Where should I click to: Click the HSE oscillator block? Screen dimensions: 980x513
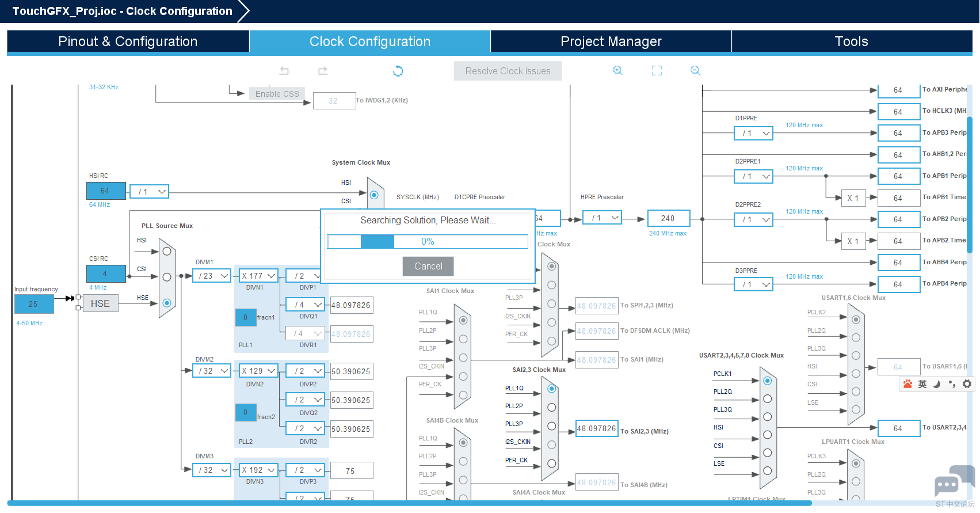[100, 303]
